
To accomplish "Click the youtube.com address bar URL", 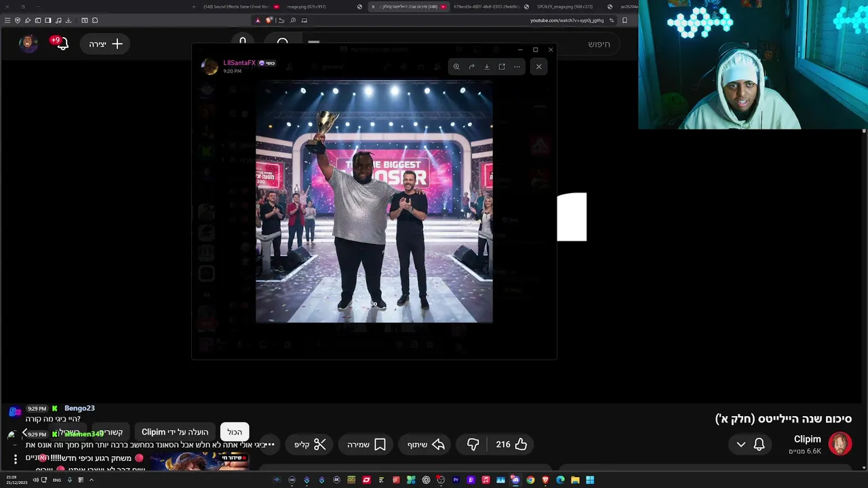I will pos(567,20).
